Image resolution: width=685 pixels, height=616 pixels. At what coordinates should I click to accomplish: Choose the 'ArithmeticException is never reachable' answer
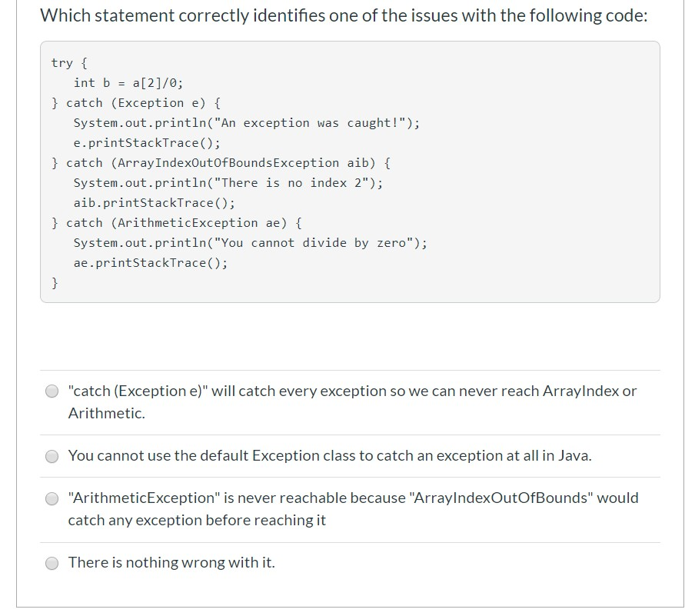tap(52, 498)
